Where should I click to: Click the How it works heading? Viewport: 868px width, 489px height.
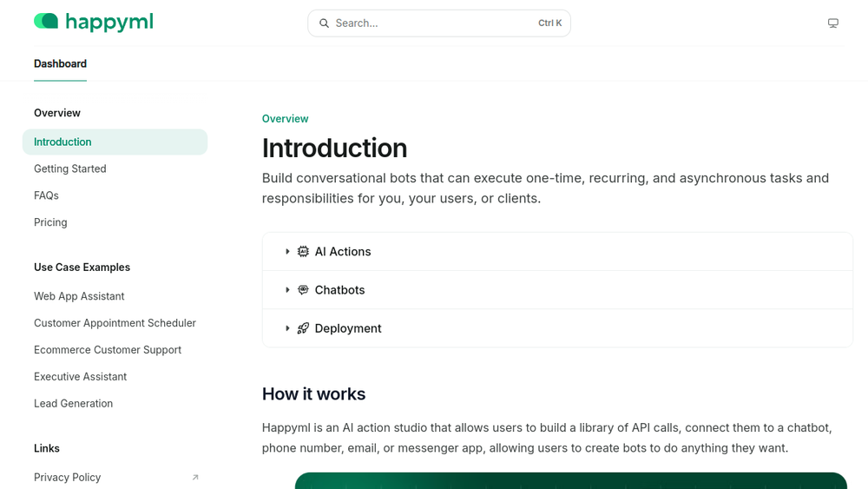tap(314, 393)
